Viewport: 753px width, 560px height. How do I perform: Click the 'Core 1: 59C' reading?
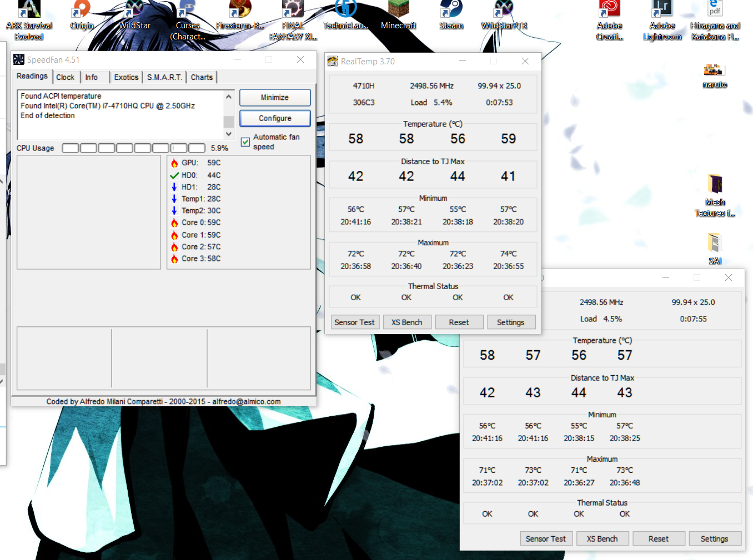click(201, 235)
